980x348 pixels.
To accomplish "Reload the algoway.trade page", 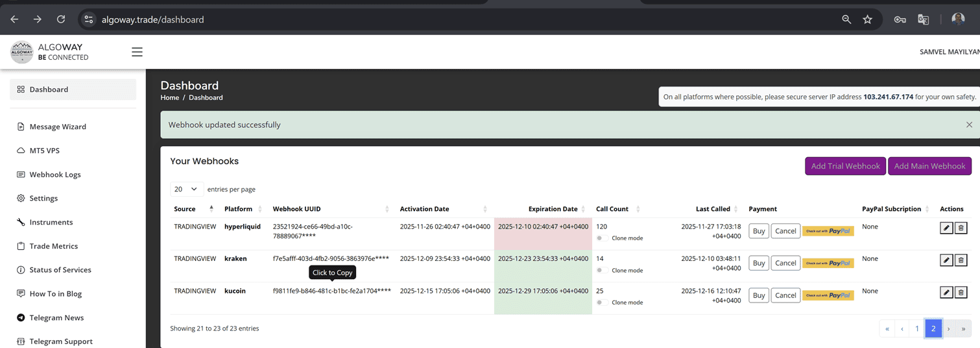I will tap(61, 19).
